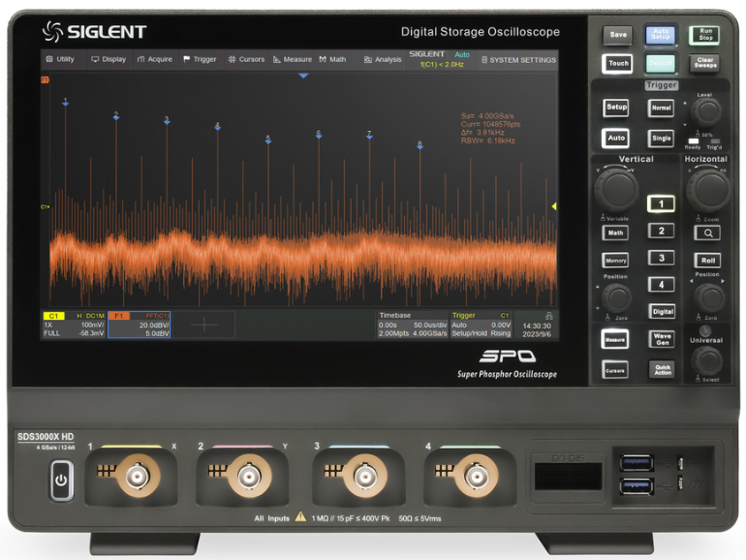Click the C1 ground level indicator
This screenshot has height=560, width=746.
(x=45, y=206)
